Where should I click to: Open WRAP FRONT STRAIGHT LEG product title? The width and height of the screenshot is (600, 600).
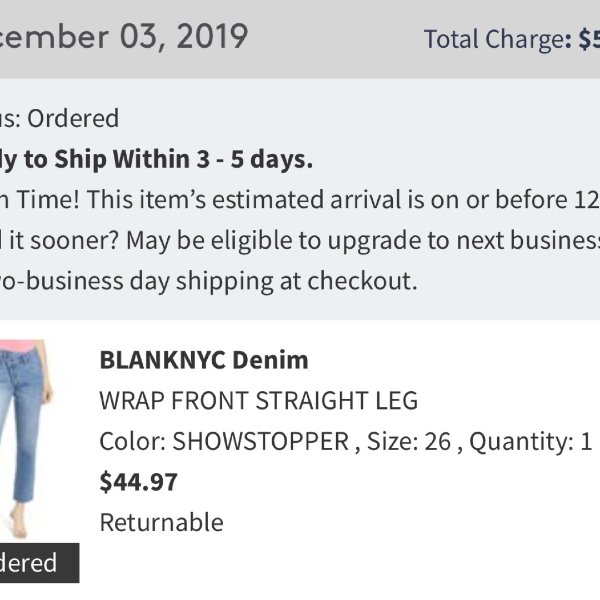pyautogui.click(x=259, y=401)
